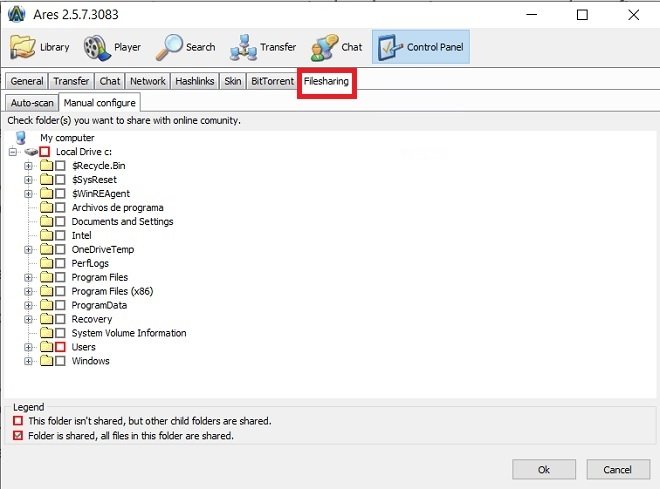Expand the Windows folder node
660x489 pixels.
(28, 361)
